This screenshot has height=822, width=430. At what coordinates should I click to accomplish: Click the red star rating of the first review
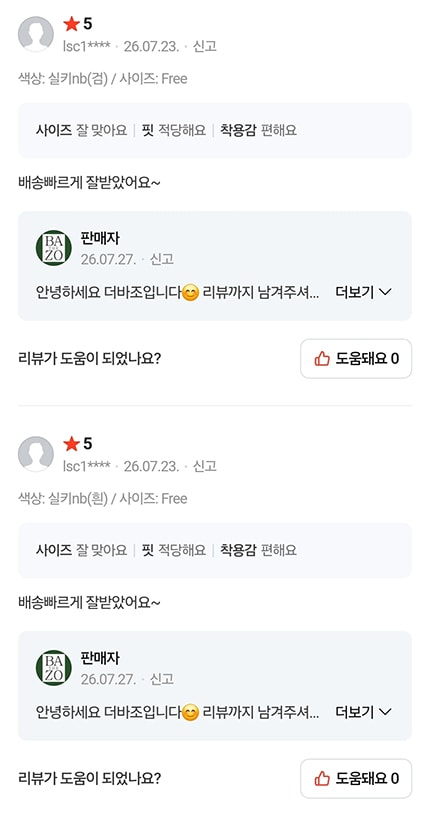coord(71,24)
